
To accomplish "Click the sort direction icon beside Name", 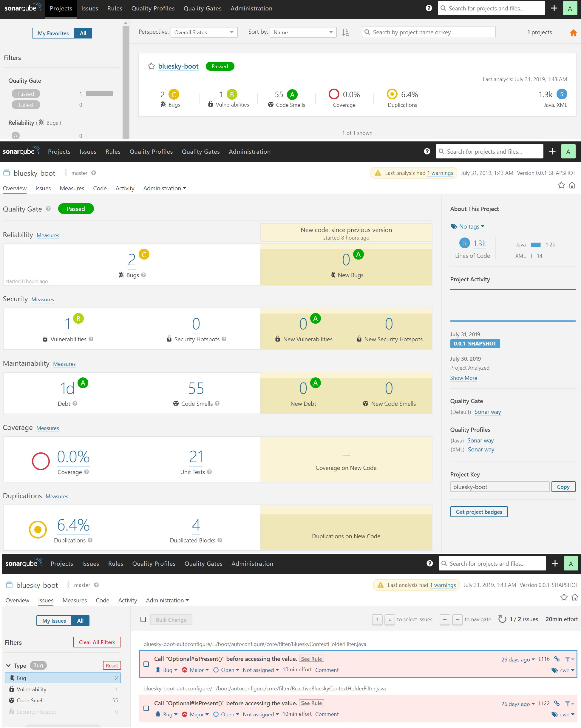I will (345, 33).
